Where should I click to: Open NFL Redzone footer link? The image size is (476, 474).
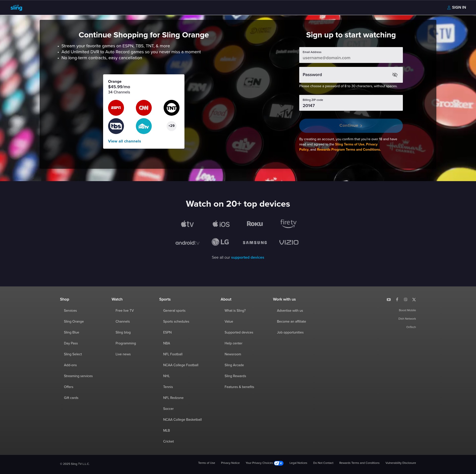tap(173, 398)
